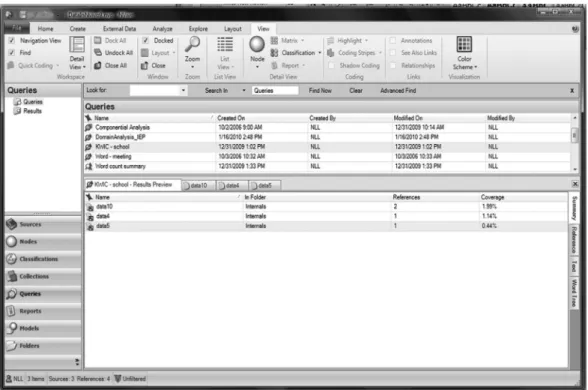The image size is (588, 390).
Task: Select the Word count summary query
Action: 327,166
